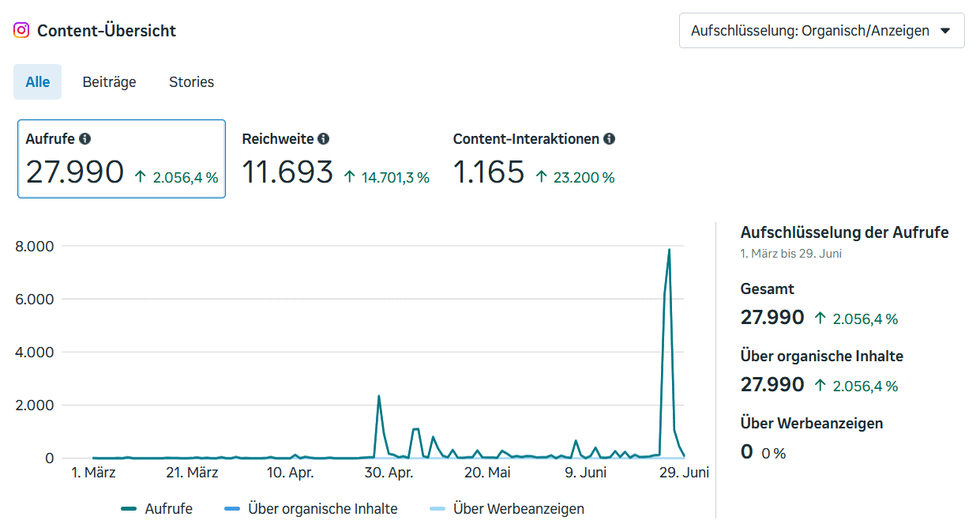Switch to the Beiträge tab
Image resolution: width=980 pixels, height=528 pixels.
(x=109, y=82)
